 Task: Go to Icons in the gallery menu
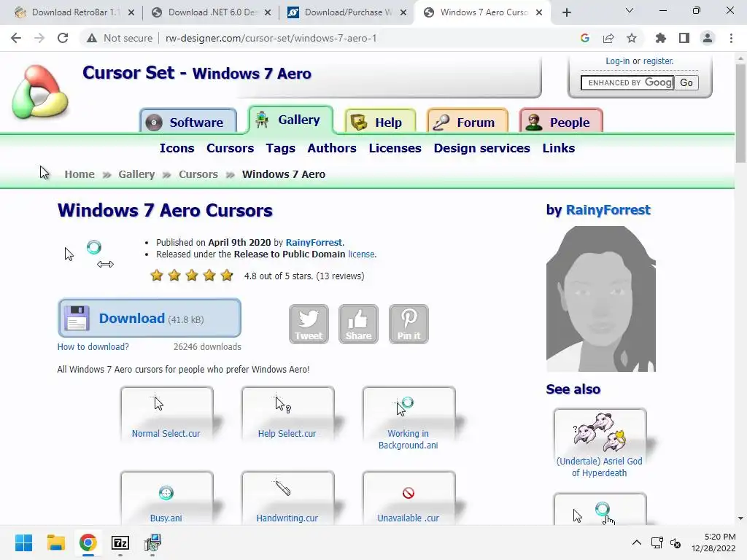click(177, 148)
